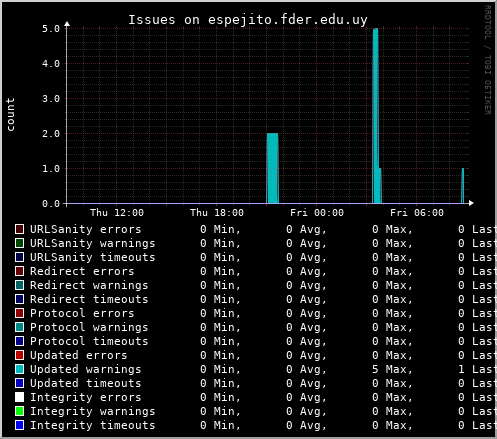The image size is (497, 439).
Task: Click the Integrity timeouts blue swatch
Action: [x=20, y=425]
